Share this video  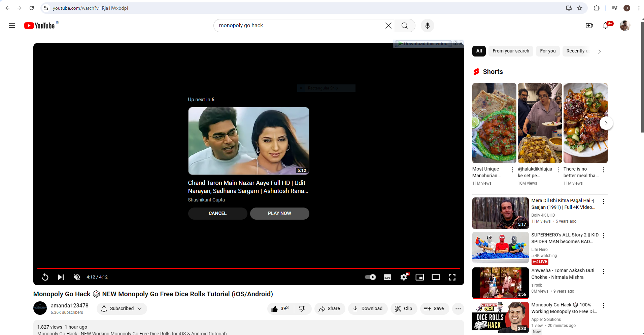coord(330,309)
